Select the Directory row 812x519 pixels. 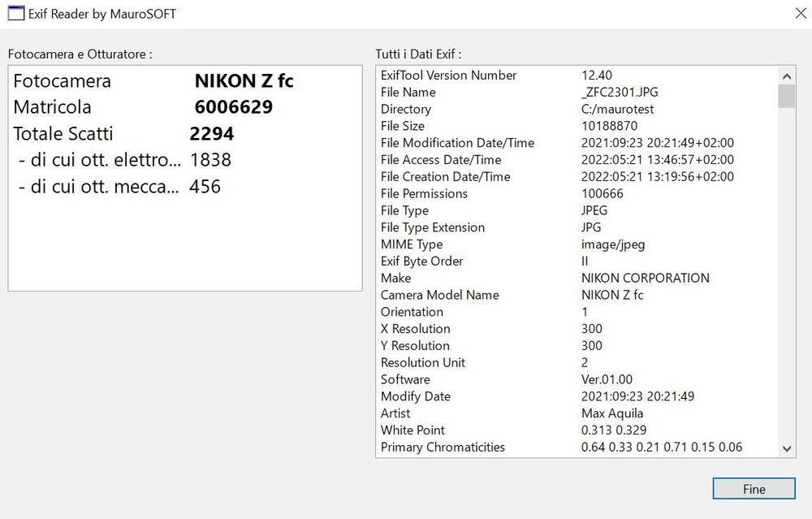[577, 110]
